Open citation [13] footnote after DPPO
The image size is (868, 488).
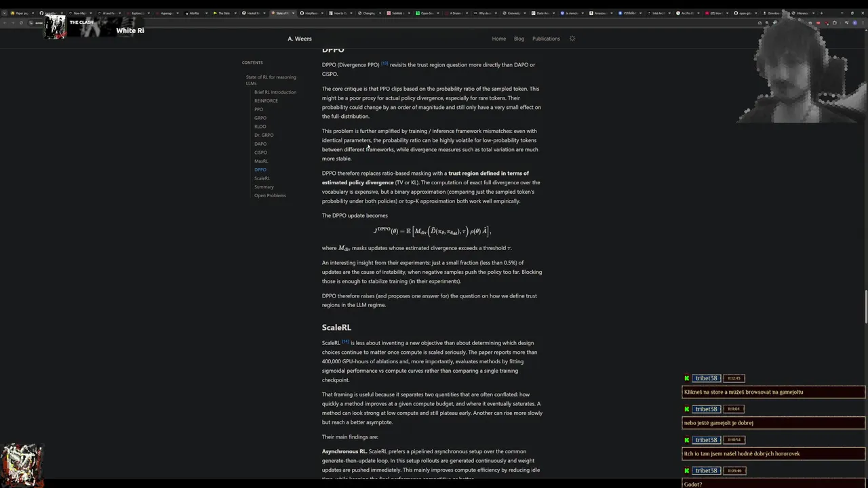384,63
